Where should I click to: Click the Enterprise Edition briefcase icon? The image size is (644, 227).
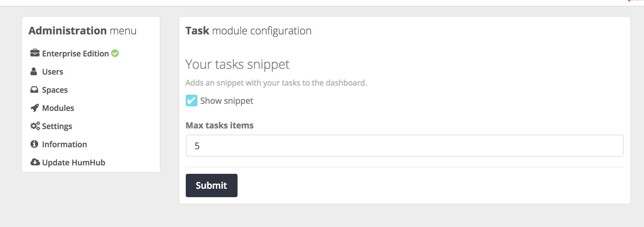pos(35,53)
